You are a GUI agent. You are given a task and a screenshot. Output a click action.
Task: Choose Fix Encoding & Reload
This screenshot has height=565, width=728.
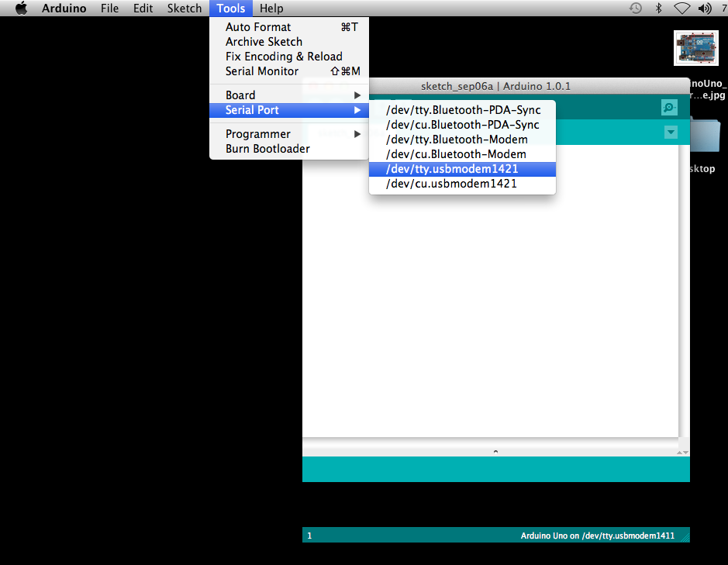point(289,57)
